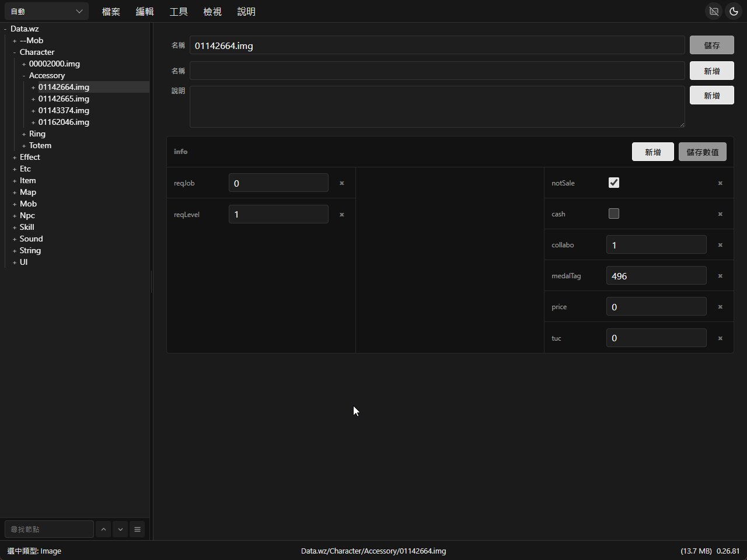Click 新增 button next to second 名稱 field
Viewport: 747px width, 560px height.
712,71
